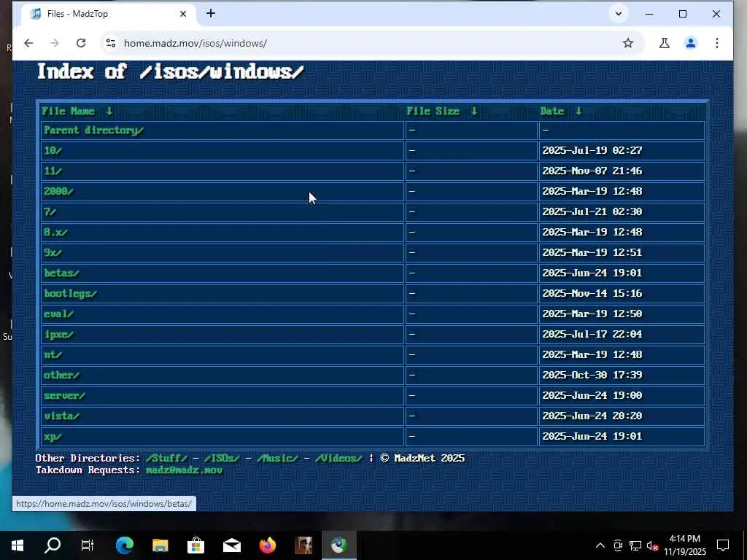Launch Microsoft Edge from taskbar
This screenshot has width=747, height=560.
(x=124, y=545)
